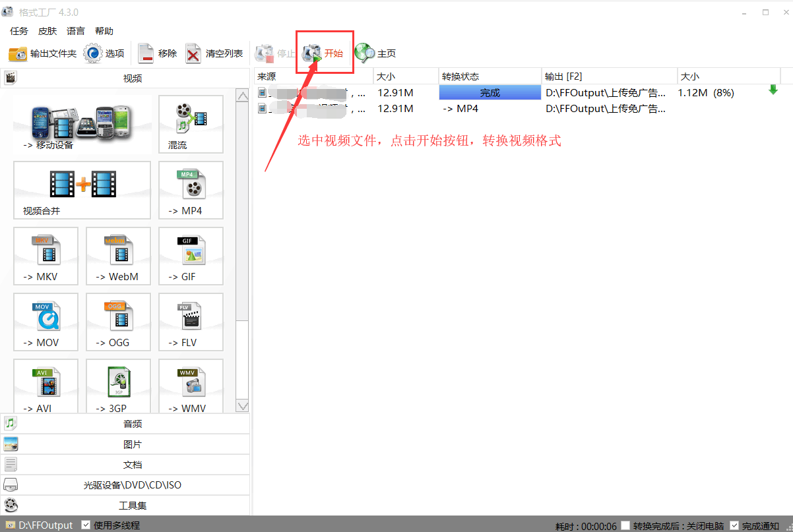Choose the -> GIF conversion icon
This screenshot has width=793, height=532.
191,256
